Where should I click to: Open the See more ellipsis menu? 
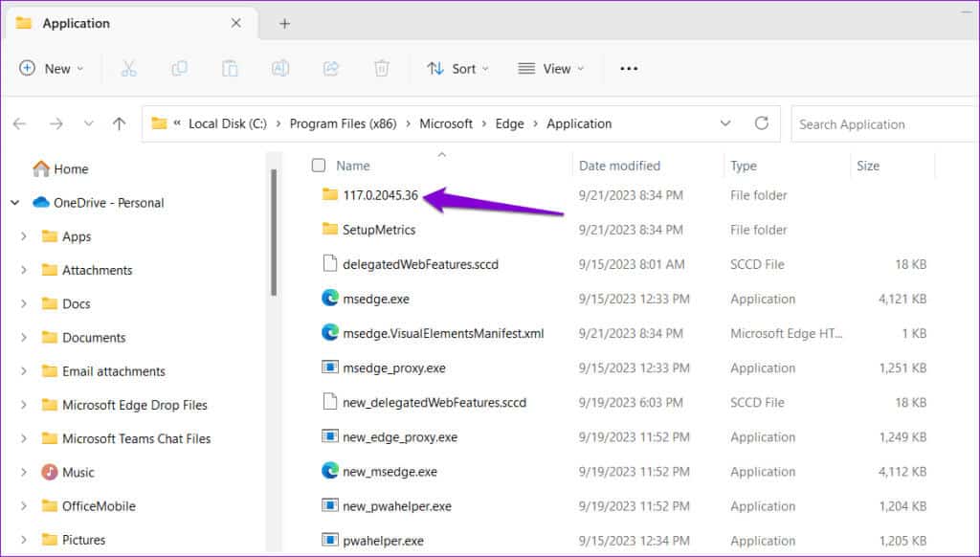click(x=629, y=69)
